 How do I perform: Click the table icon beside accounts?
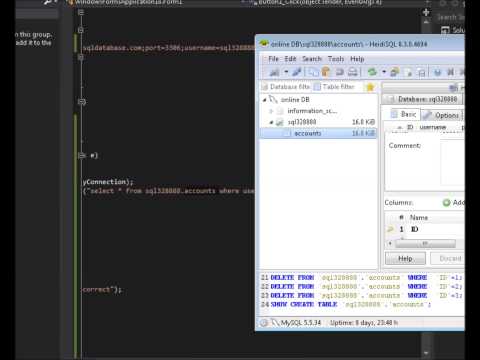(x=287, y=133)
